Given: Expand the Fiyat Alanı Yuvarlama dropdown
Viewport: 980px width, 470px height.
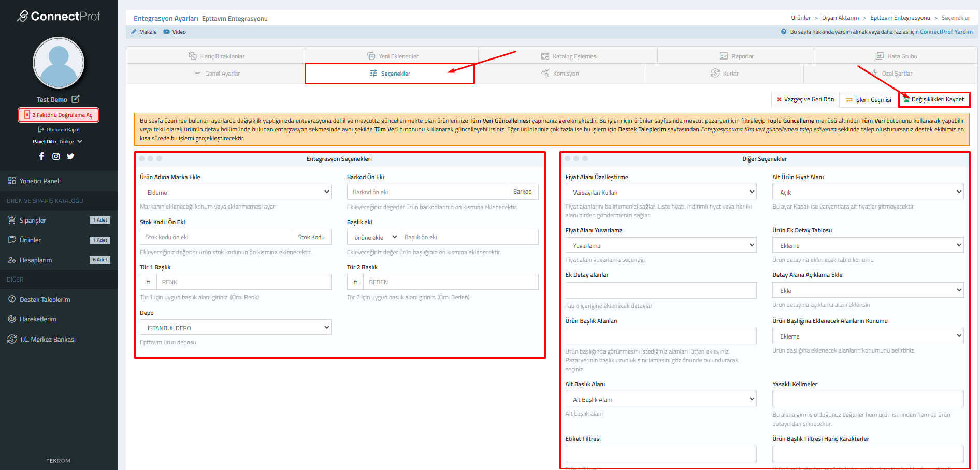Looking at the screenshot, I should (661, 245).
